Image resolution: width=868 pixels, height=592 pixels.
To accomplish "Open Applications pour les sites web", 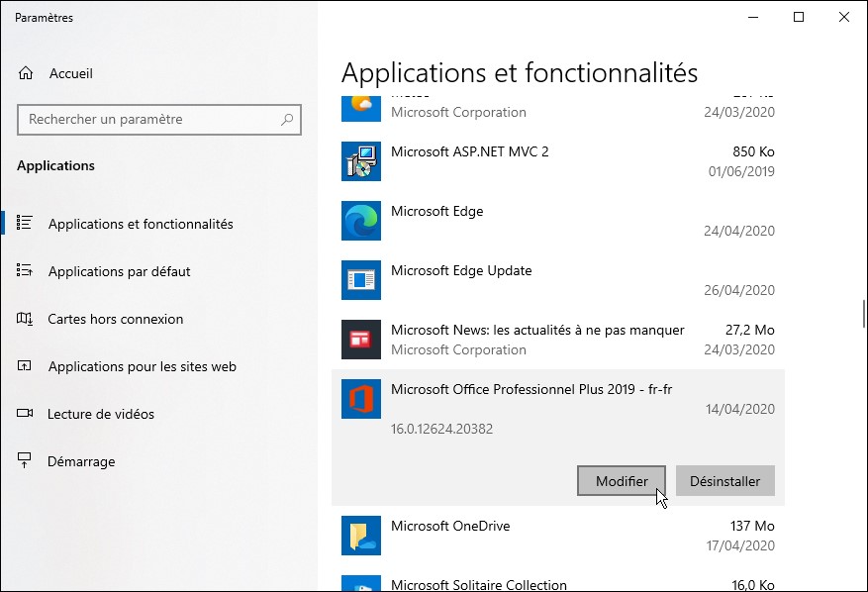I will point(142,366).
